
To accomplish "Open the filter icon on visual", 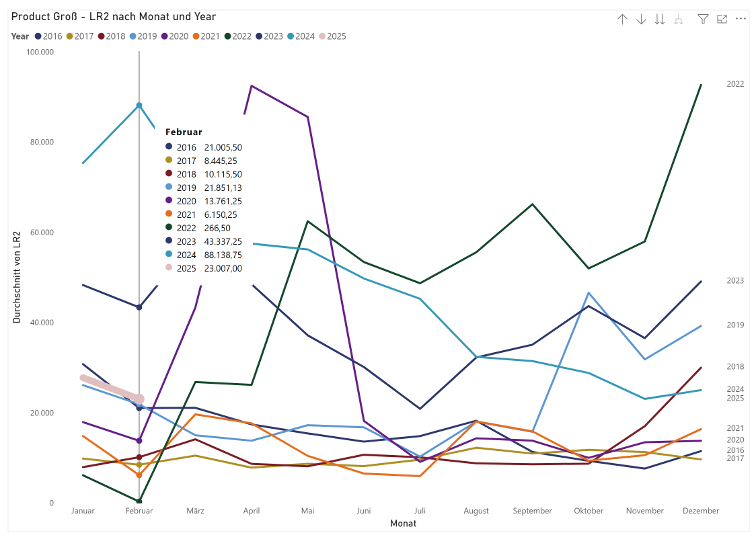I will (703, 19).
